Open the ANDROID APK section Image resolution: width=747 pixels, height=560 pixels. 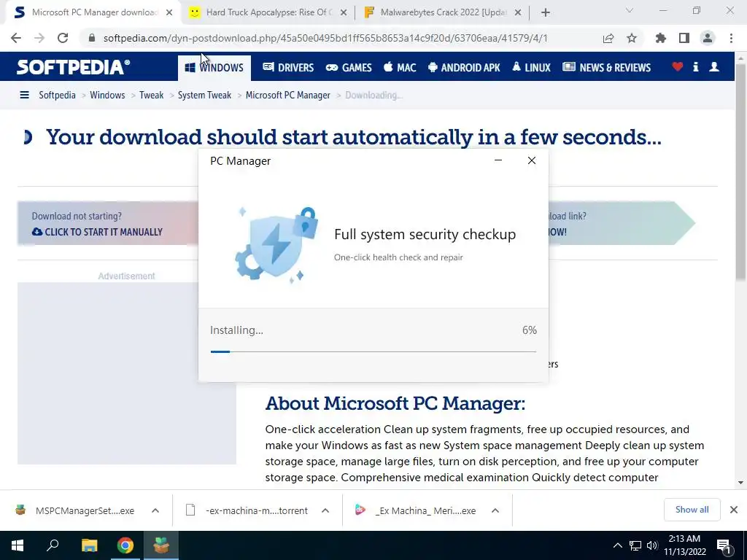pyautogui.click(x=464, y=68)
